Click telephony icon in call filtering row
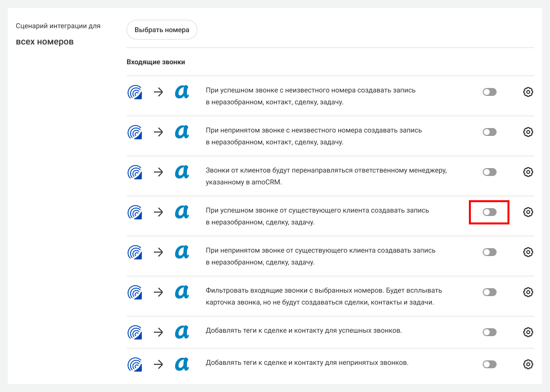 tap(135, 292)
